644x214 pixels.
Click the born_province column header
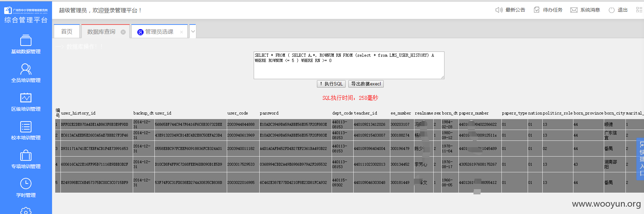pos(588,113)
